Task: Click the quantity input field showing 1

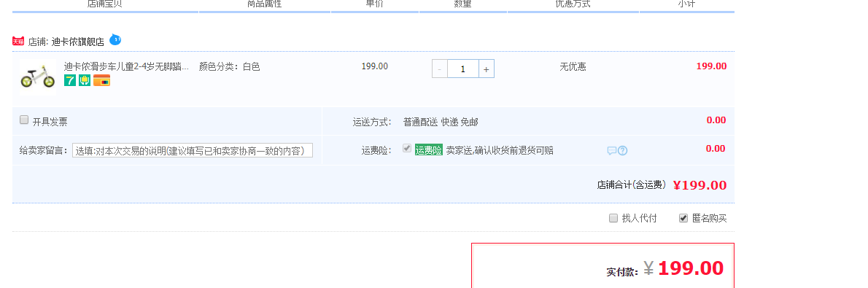Action: click(462, 69)
